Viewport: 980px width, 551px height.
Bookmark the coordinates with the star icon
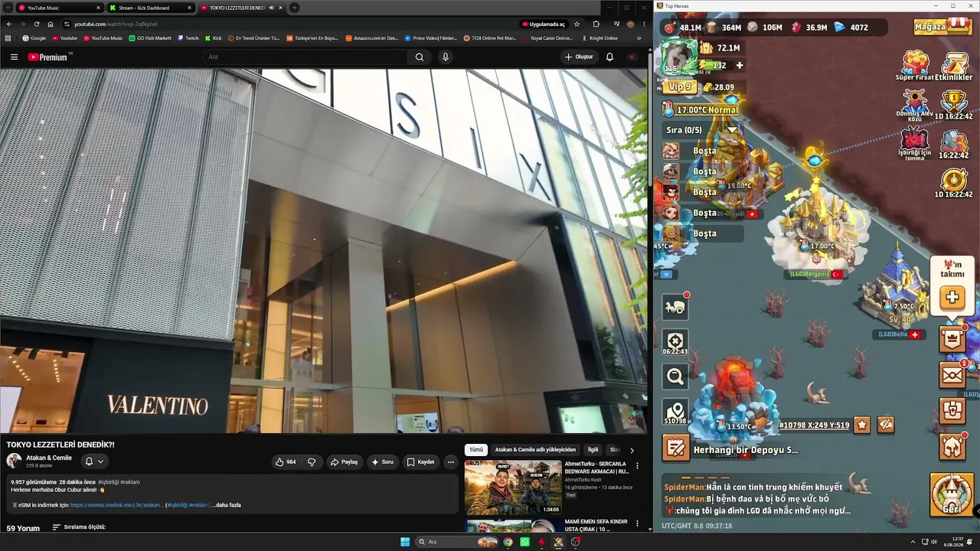(862, 425)
